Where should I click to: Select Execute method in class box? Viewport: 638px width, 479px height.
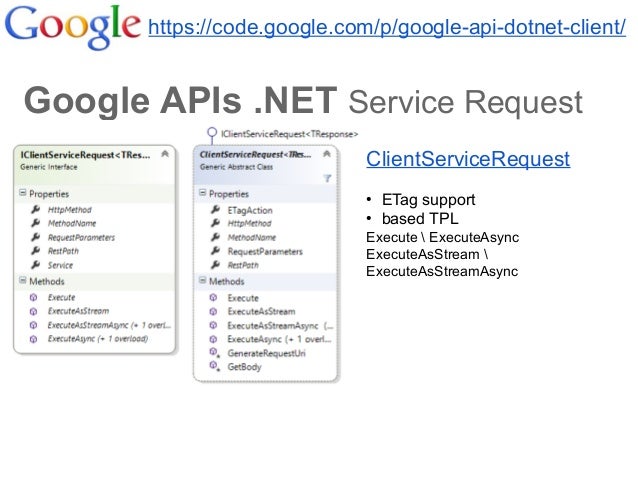[x=243, y=298]
